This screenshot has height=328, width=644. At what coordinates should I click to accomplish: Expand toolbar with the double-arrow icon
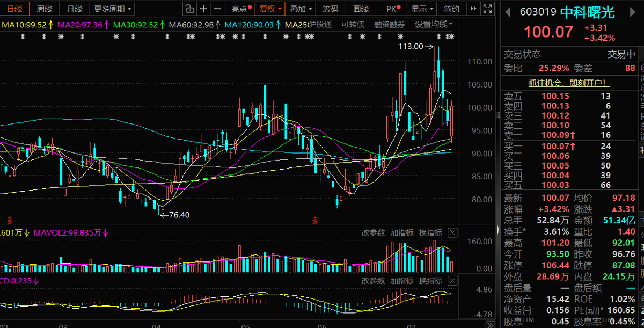coord(473,9)
